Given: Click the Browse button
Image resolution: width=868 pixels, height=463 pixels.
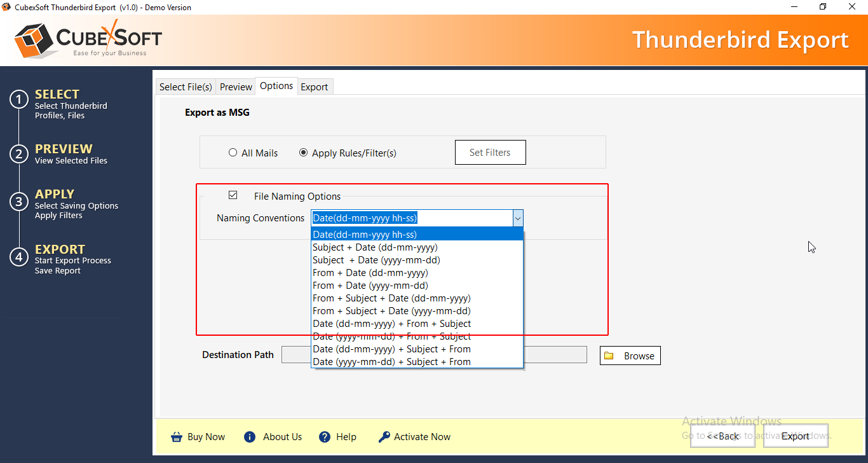Looking at the screenshot, I should click(x=630, y=356).
